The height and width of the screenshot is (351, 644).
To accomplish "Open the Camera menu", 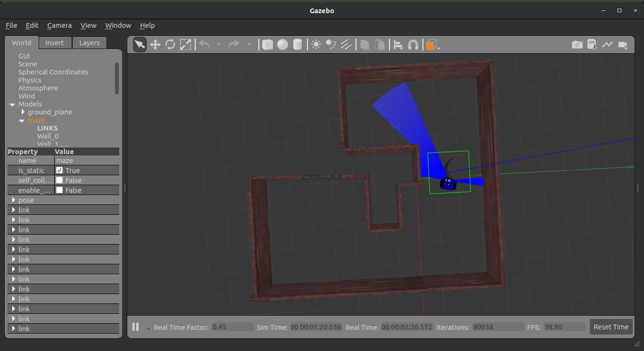I will (x=59, y=25).
